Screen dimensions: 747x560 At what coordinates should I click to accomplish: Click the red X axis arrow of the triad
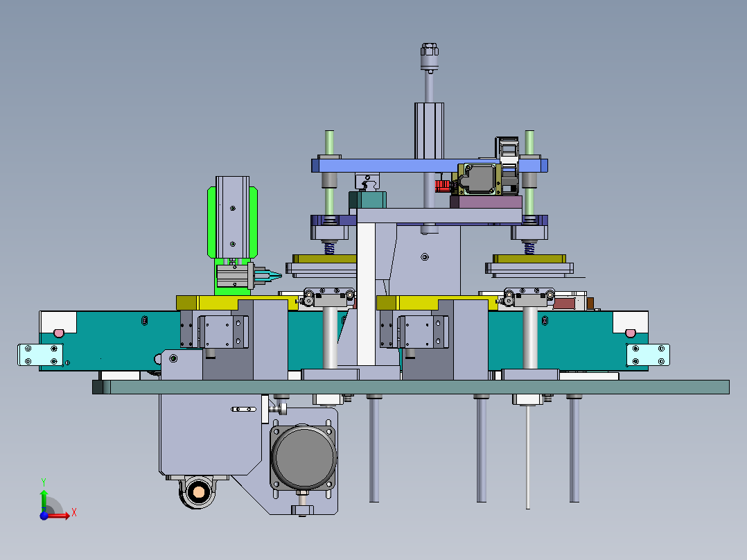coord(60,515)
